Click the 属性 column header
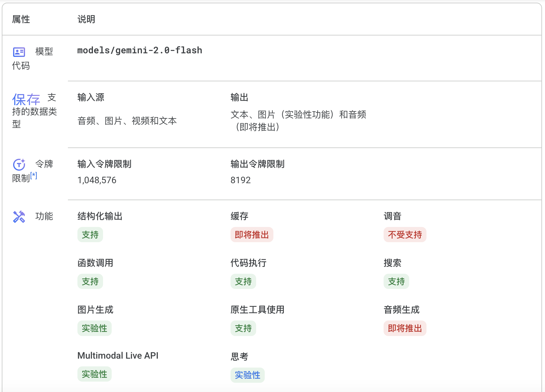545x392 pixels. pos(21,19)
